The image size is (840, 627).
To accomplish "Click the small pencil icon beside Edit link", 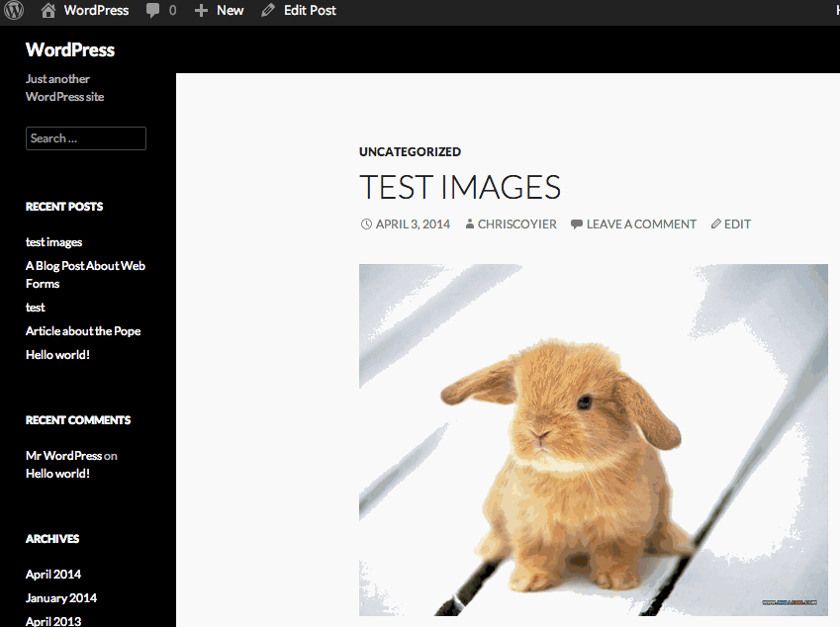I will coord(716,224).
